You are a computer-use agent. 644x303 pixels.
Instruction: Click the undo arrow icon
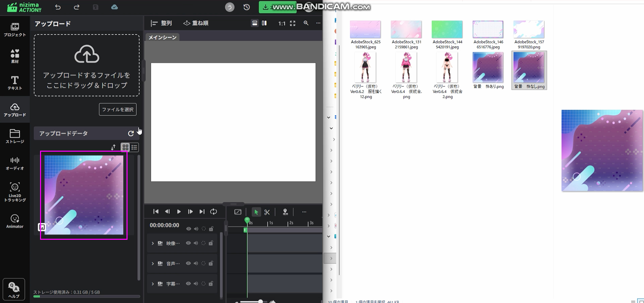58,7
